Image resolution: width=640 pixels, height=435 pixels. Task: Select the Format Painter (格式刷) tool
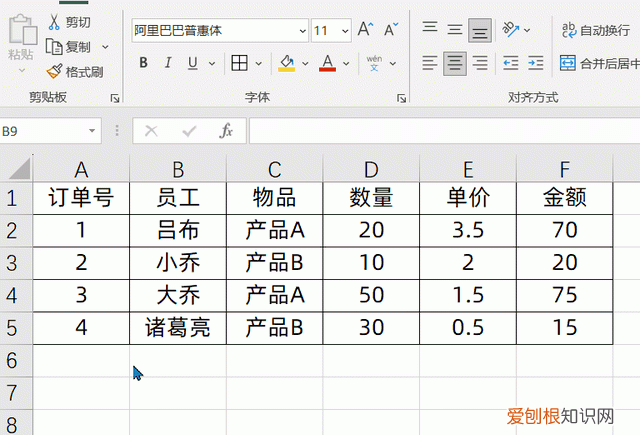pos(75,72)
